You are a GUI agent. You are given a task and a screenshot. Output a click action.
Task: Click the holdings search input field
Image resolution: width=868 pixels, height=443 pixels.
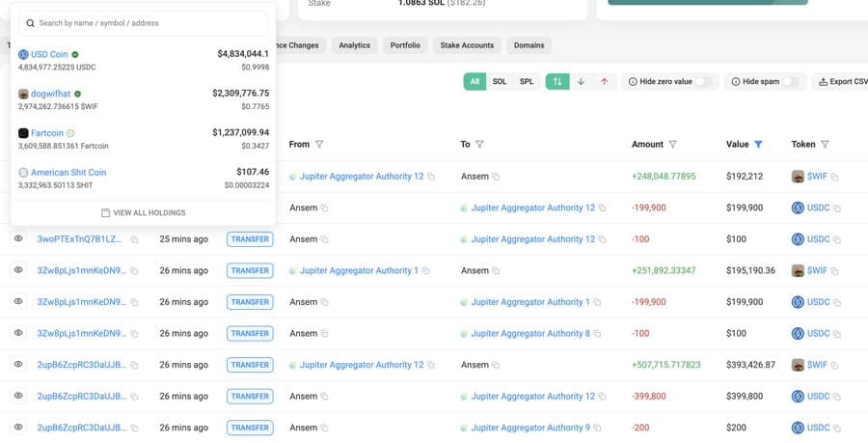143,23
